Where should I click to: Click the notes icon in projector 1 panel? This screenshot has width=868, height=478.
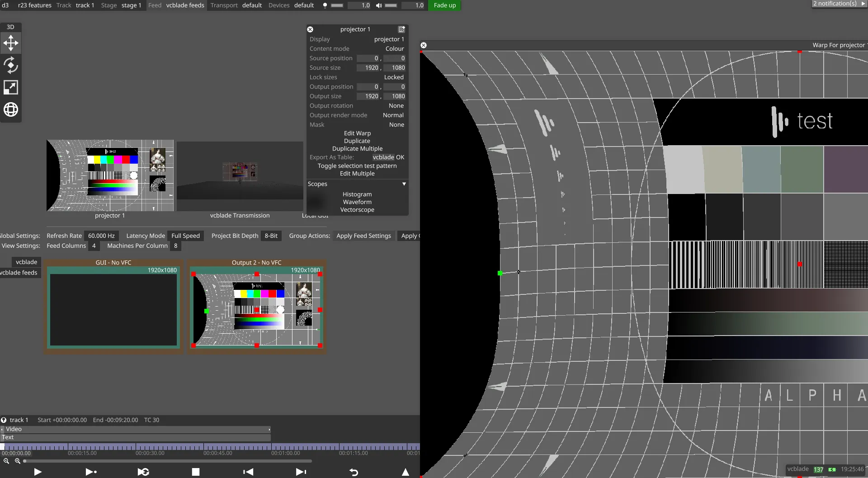click(x=401, y=29)
